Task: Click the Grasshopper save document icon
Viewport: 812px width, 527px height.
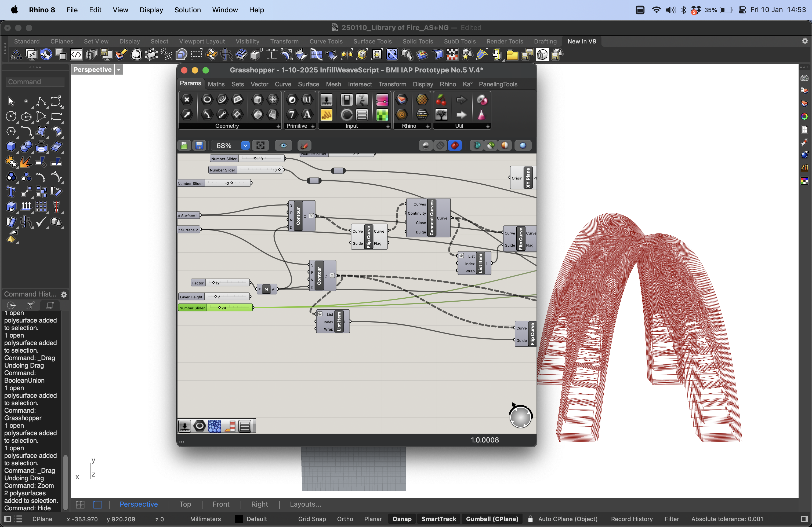Action: [x=199, y=145]
